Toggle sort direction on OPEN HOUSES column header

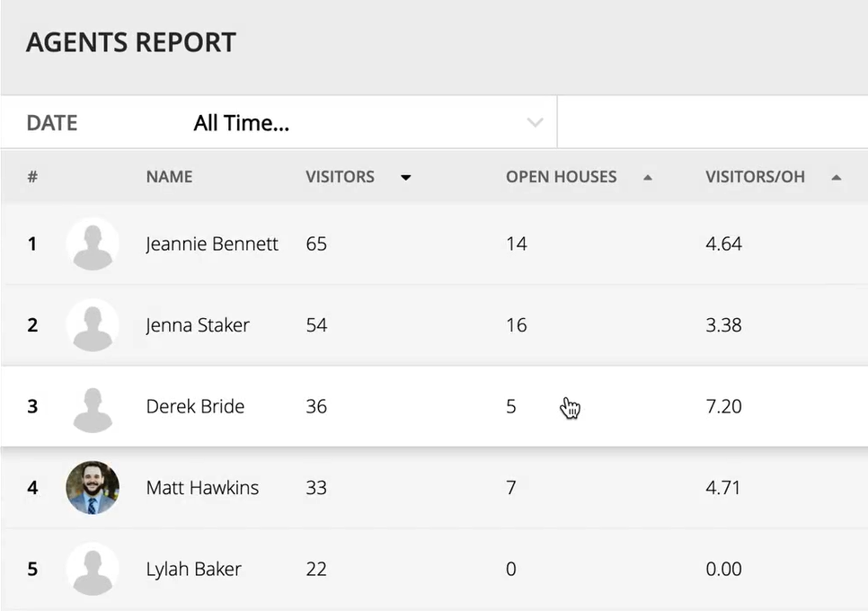pos(561,177)
